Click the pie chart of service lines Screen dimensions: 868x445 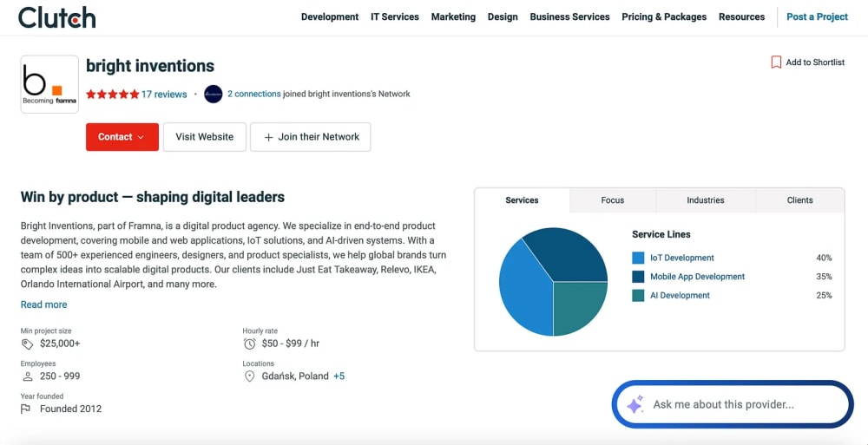(553, 282)
